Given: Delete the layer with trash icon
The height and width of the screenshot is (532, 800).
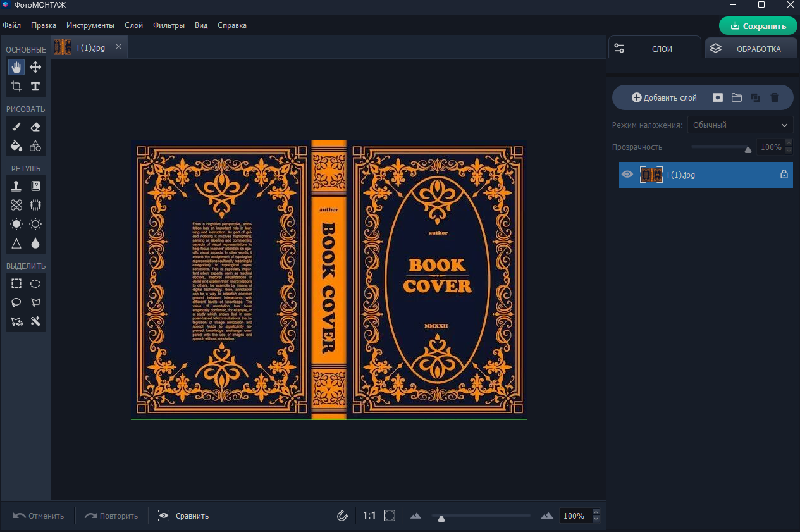Looking at the screenshot, I should 775,97.
